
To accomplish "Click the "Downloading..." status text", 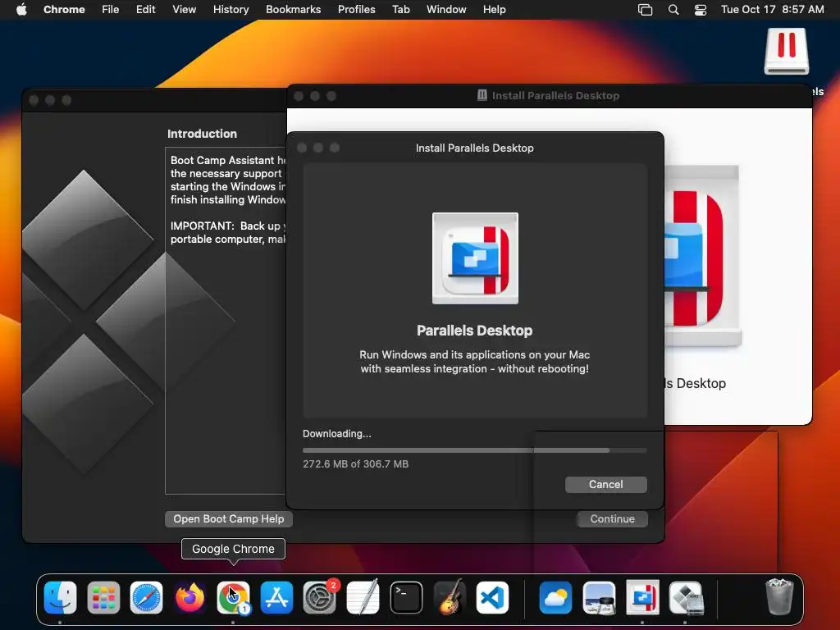I will (337, 433).
